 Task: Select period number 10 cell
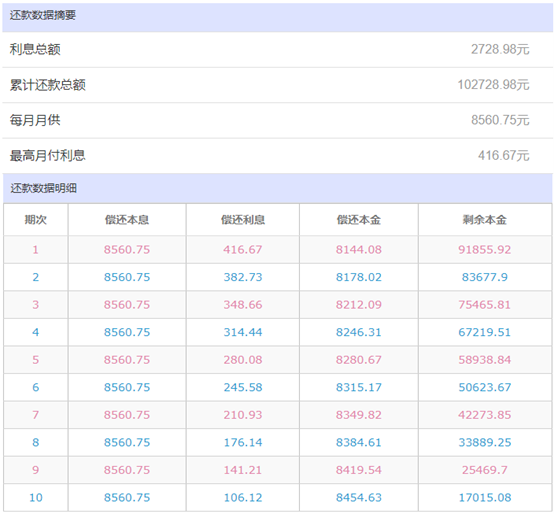[x=36, y=498]
